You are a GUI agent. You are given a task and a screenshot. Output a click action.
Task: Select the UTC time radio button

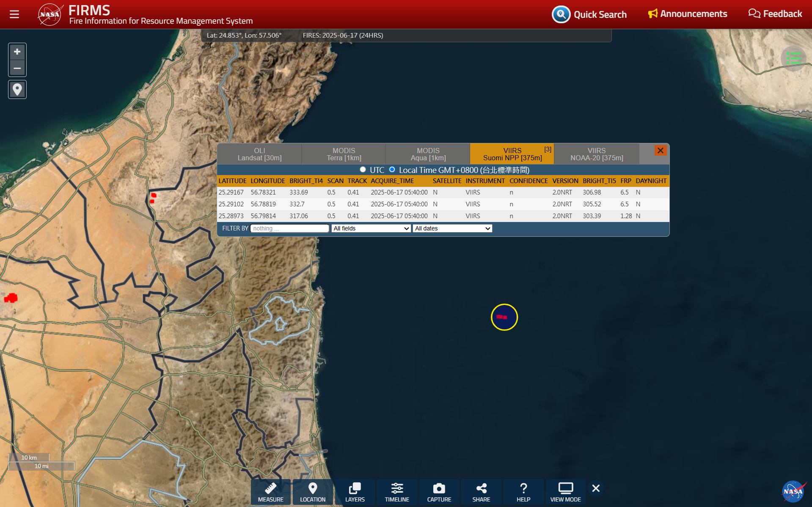[363, 170]
